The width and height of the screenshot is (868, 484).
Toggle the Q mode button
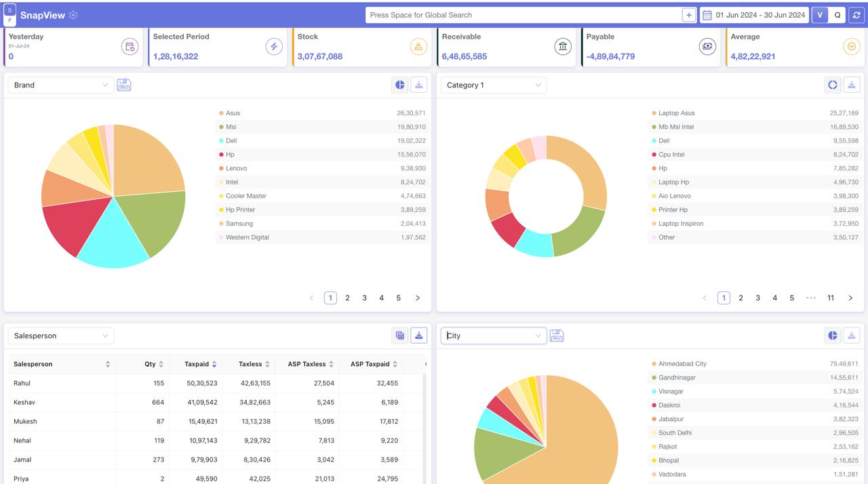point(837,15)
